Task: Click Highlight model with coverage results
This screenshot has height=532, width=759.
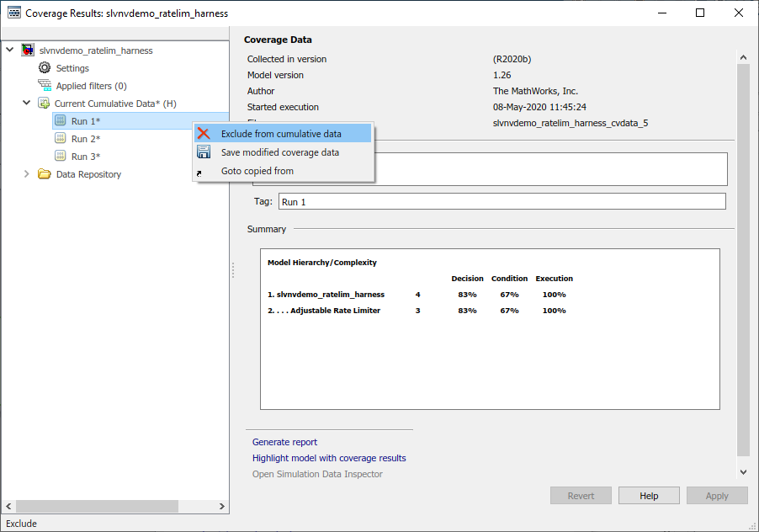Action: pos(329,458)
